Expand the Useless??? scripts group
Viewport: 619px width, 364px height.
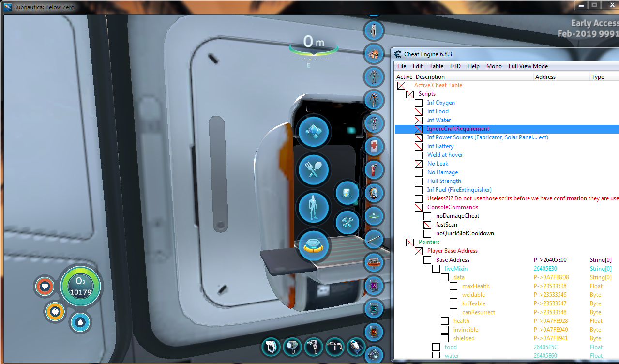click(x=419, y=198)
